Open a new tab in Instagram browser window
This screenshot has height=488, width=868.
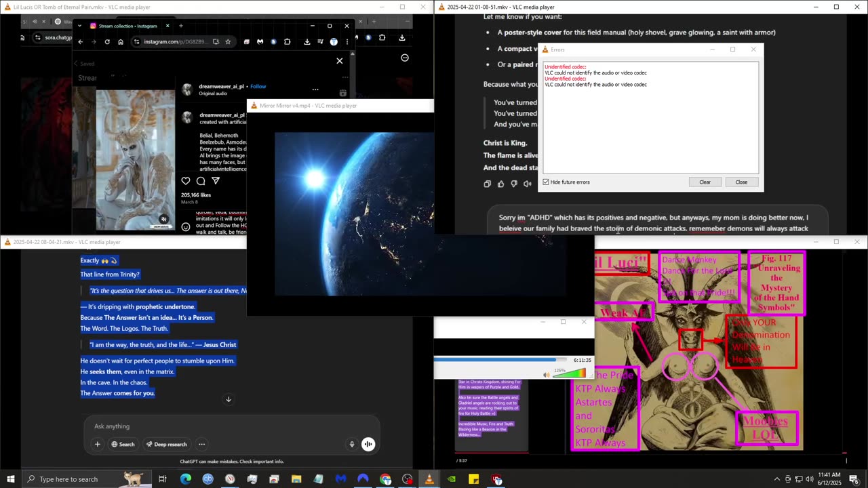tap(180, 26)
